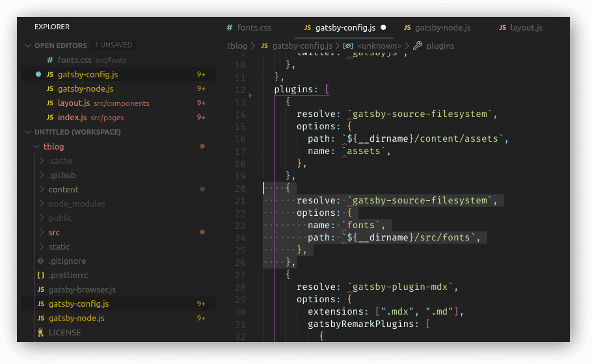Switch to the layout.js tab

526,28
